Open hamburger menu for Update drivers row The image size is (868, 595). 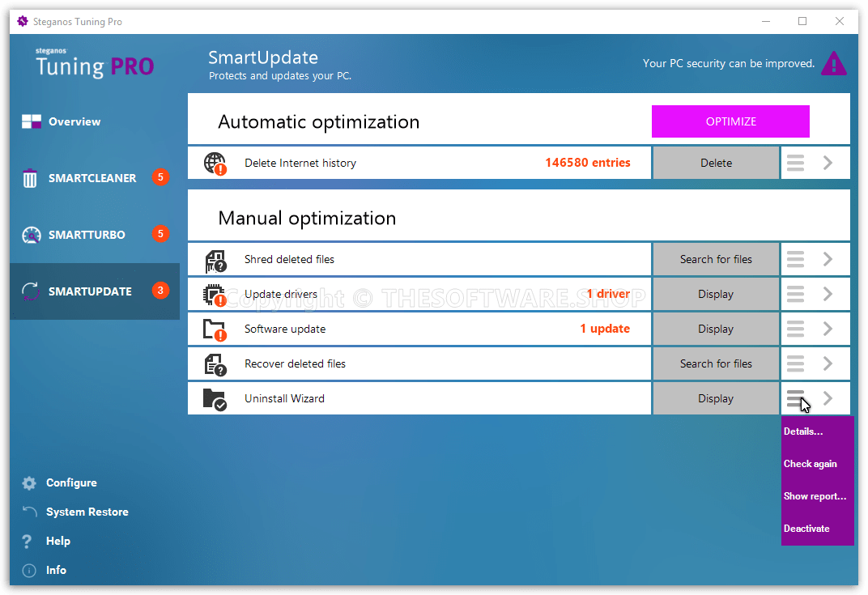(795, 295)
